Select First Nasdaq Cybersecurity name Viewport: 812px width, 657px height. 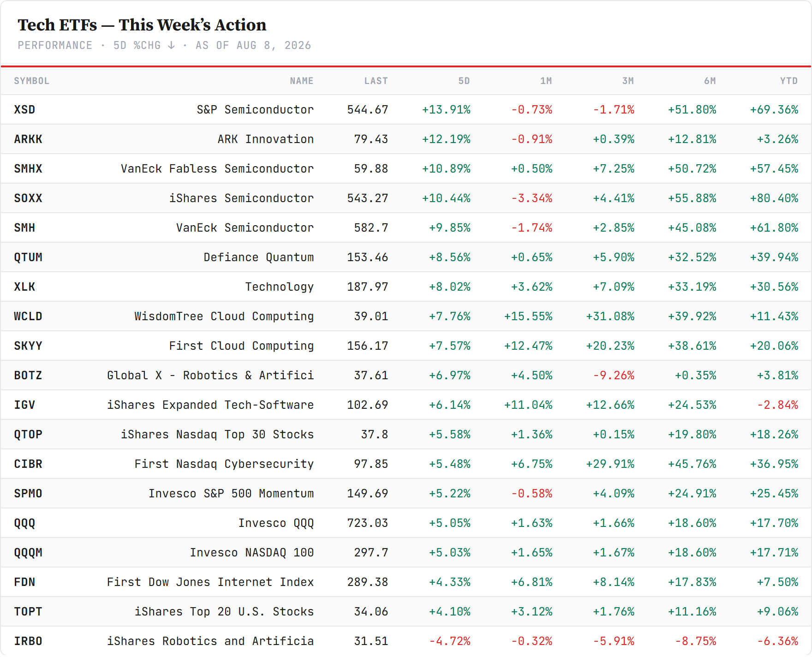(x=224, y=464)
